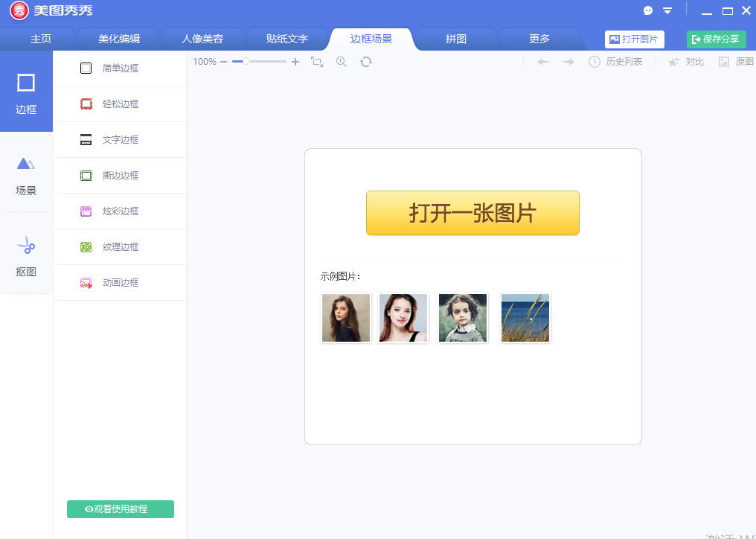Click the feedback speech bubble icon in titlebar
Viewport: 756px width, 539px height.
[x=647, y=10]
